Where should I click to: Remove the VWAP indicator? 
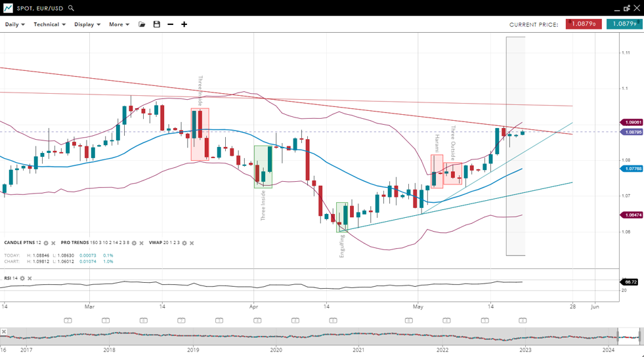192,243
